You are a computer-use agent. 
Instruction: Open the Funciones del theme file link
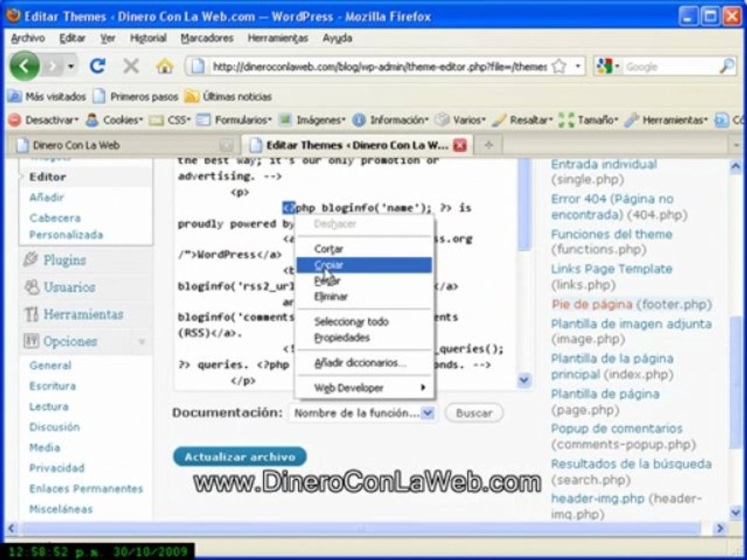612,242
